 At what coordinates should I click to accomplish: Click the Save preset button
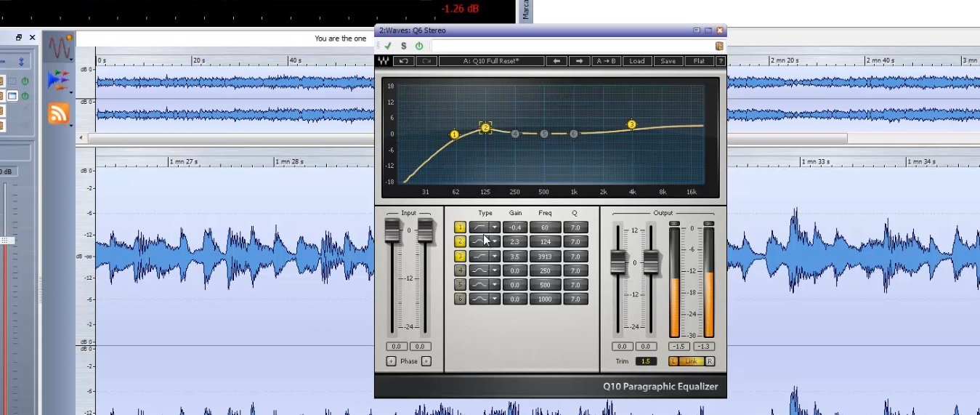pyautogui.click(x=668, y=61)
